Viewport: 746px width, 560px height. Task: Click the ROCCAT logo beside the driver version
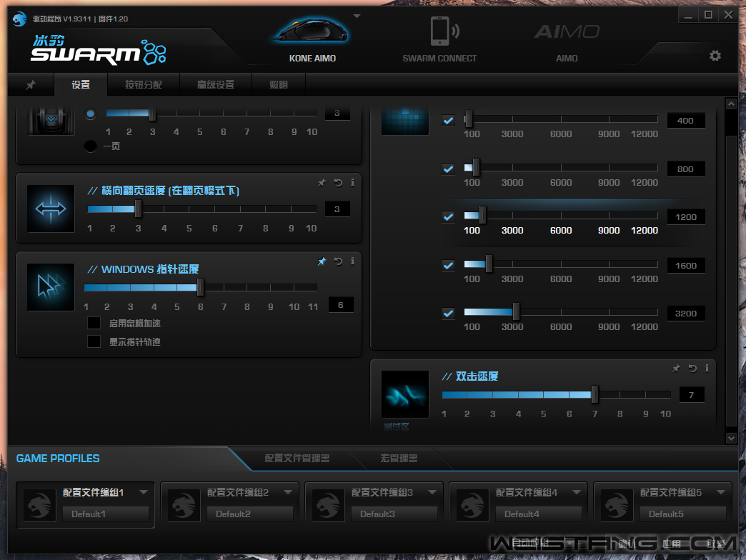pyautogui.click(x=19, y=19)
